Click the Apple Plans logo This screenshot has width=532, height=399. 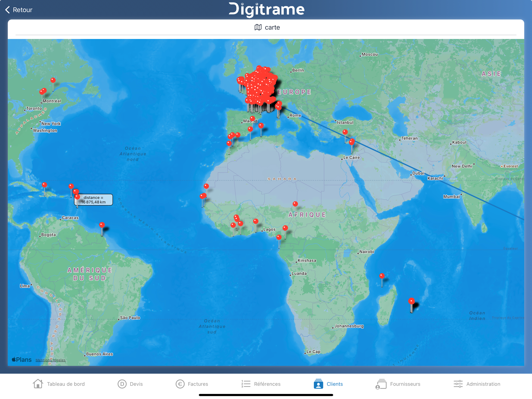[x=22, y=359]
